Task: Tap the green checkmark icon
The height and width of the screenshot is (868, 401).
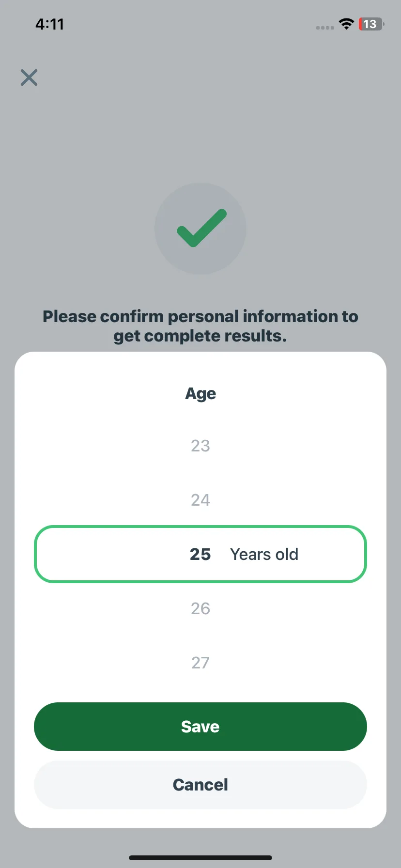Action: [x=201, y=228]
